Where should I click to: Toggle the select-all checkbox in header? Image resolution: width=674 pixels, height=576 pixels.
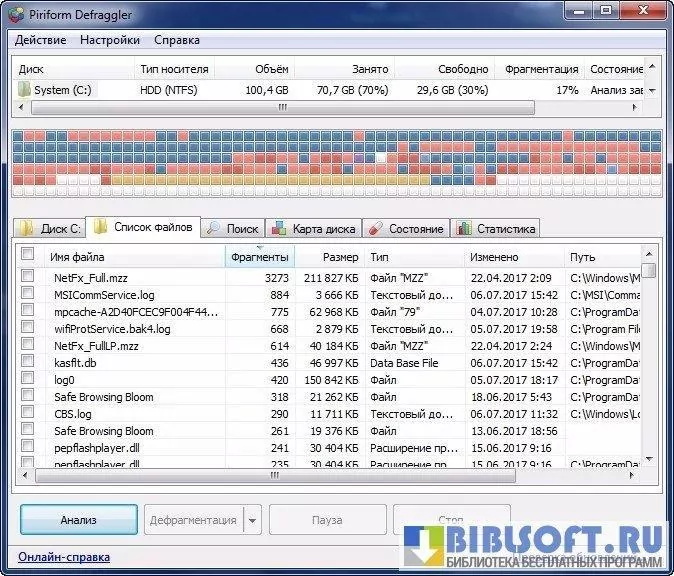[x=28, y=255]
